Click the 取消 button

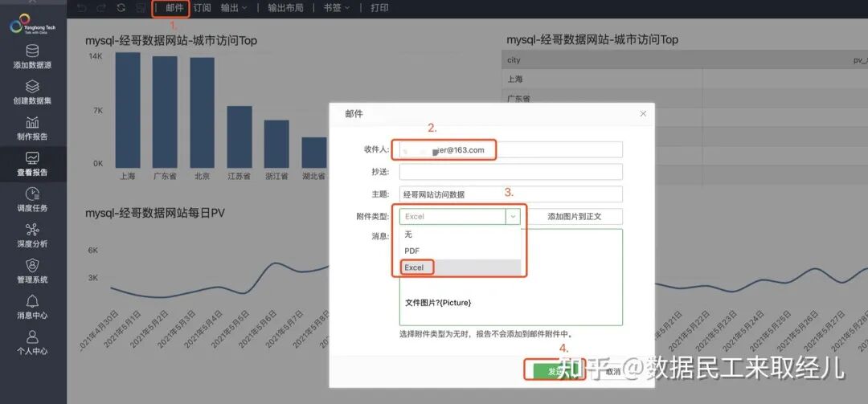coord(612,372)
